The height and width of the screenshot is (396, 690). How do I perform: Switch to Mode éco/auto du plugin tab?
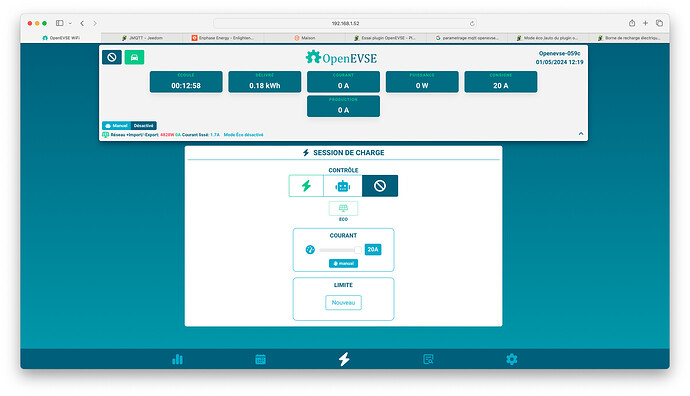click(x=548, y=38)
